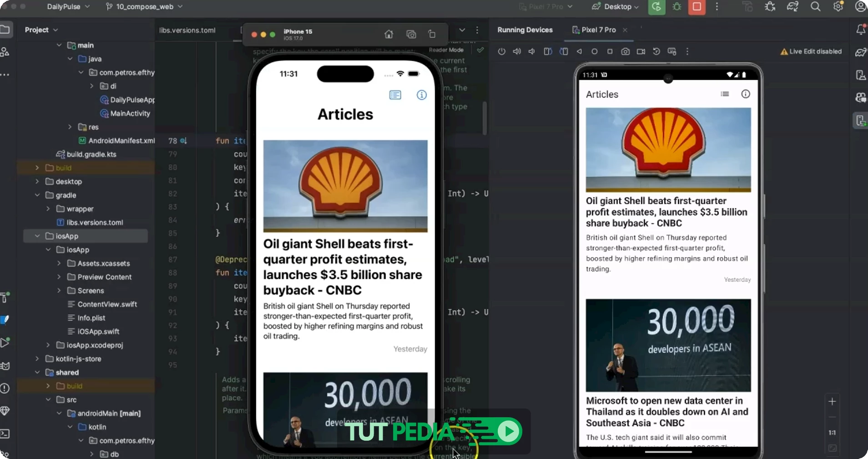Zoom in the emulator with plus

click(x=832, y=401)
